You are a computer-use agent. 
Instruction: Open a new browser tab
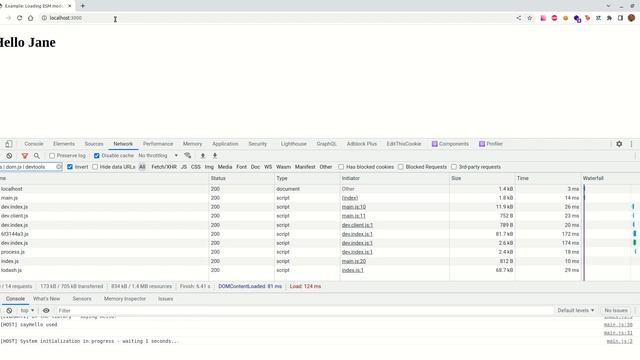click(82, 6)
